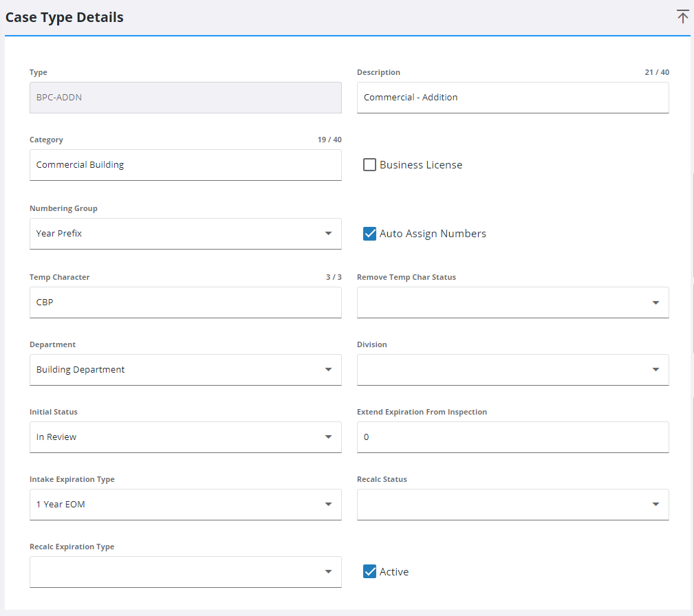The height and width of the screenshot is (616, 694).
Task: Toggle the Business License checkbox
Action: [369, 164]
